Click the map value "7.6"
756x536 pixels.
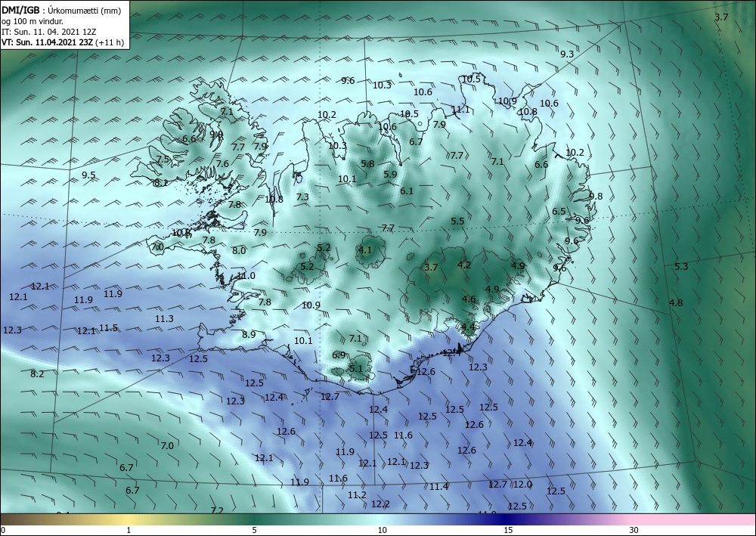(222, 163)
